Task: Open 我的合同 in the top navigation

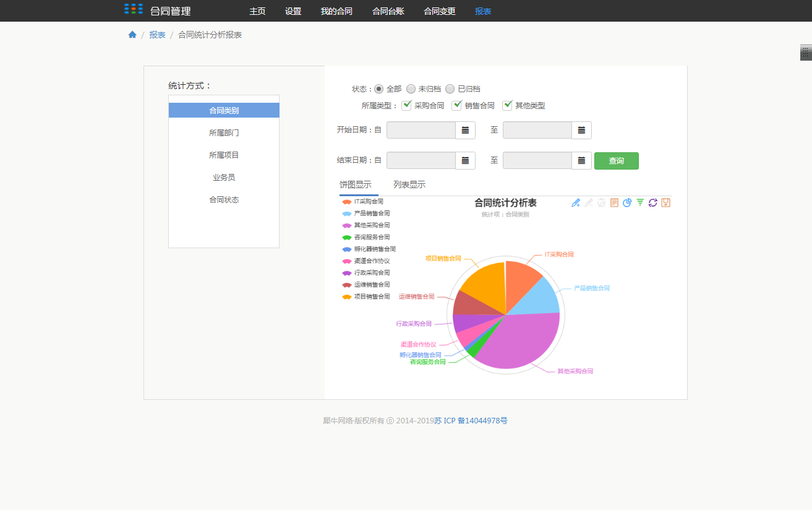Action: [336, 11]
